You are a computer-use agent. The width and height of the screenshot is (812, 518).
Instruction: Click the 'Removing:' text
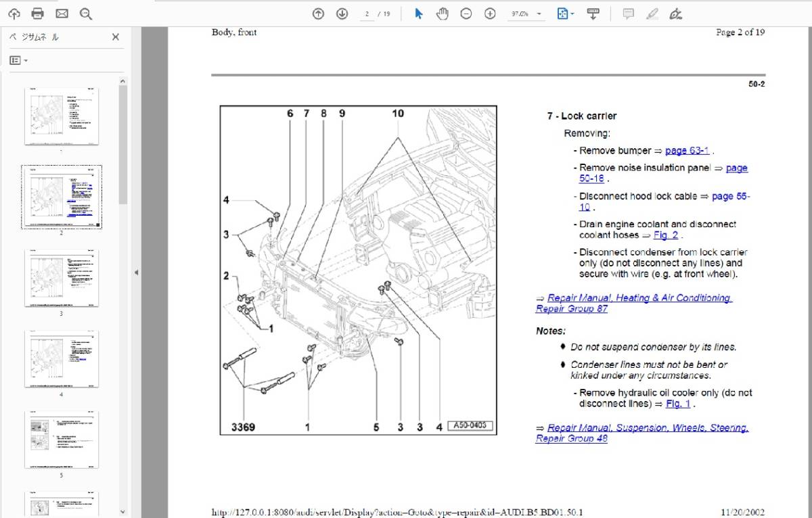(x=587, y=134)
